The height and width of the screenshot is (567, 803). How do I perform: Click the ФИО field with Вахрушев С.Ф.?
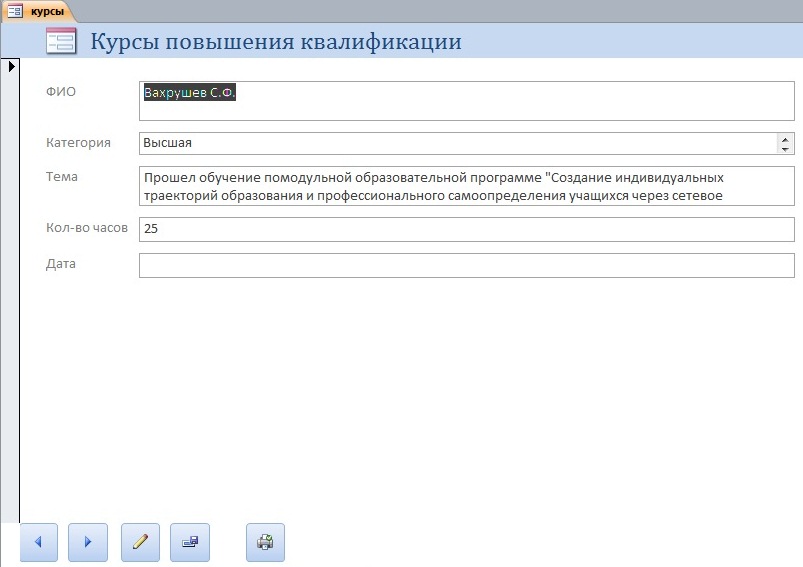[x=467, y=101]
